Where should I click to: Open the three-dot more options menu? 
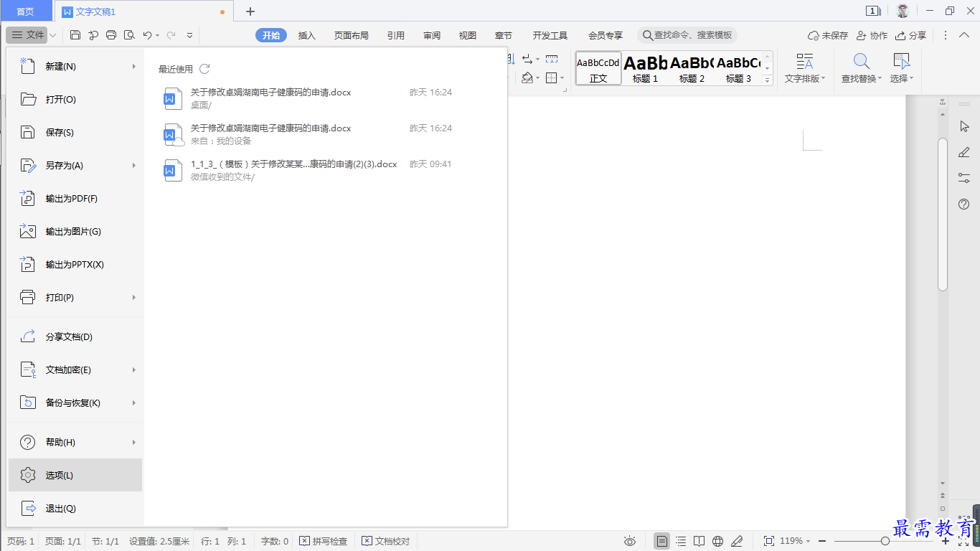coord(945,35)
